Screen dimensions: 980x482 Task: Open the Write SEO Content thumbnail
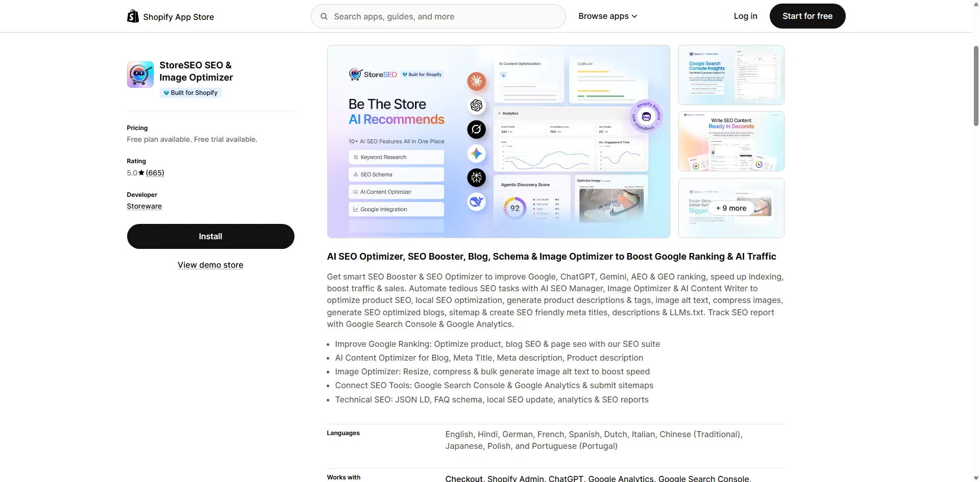[731, 141]
